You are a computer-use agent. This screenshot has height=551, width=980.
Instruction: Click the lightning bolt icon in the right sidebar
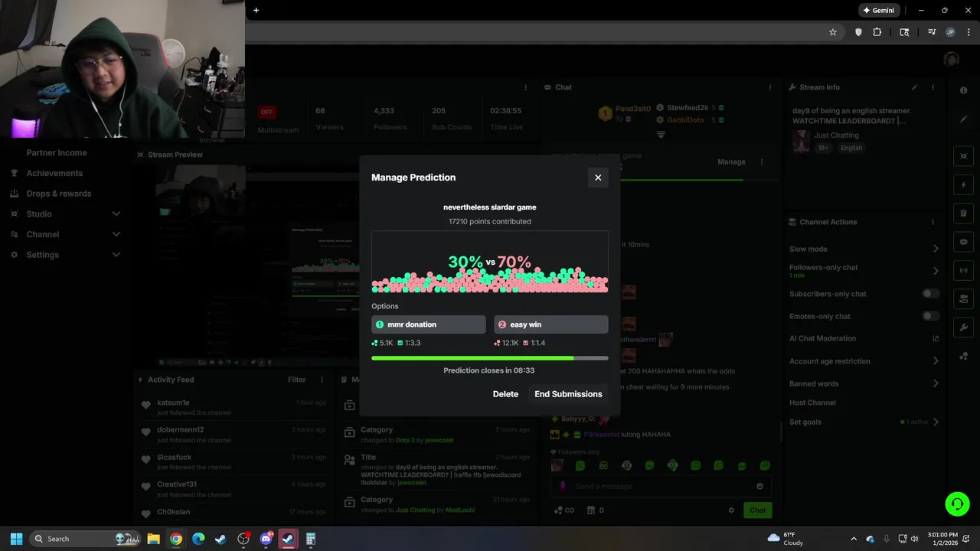click(x=963, y=185)
